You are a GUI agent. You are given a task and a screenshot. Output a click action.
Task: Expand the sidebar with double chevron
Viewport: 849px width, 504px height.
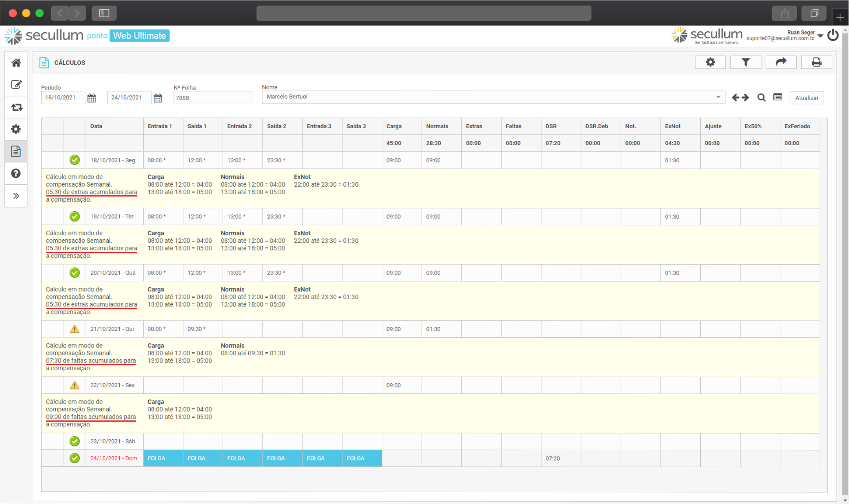(16, 196)
